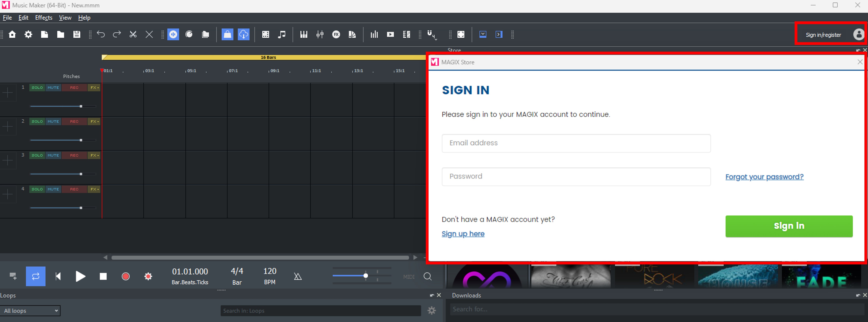The height and width of the screenshot is (322, 868).
Task: Stop playback
Action: (x=103, y=276)
